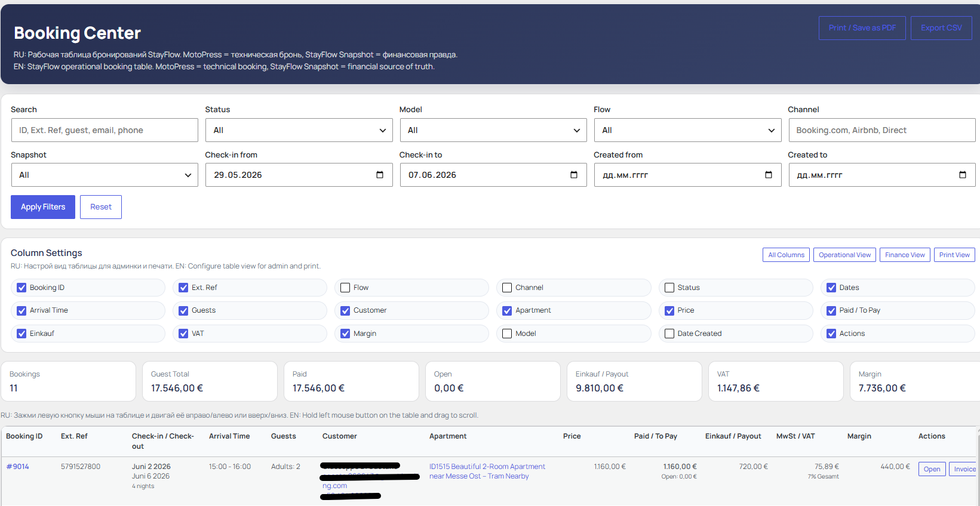This screenshot has height=506, width=980.
Task: Enable the Status column checkbox
Action: 669,288
